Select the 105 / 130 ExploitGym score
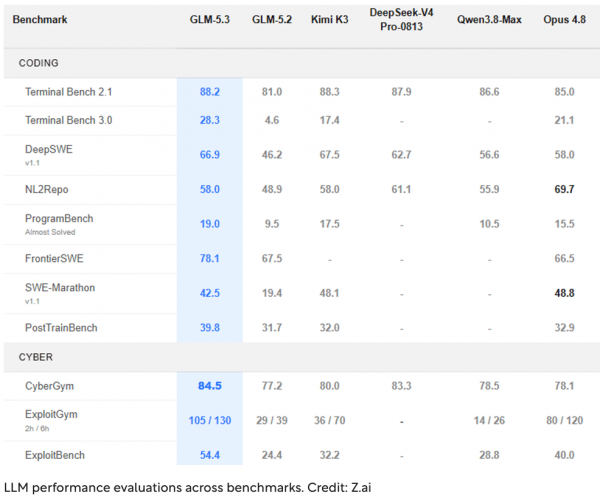The width and height of the screenshot is (600, 504). [210, 421]
